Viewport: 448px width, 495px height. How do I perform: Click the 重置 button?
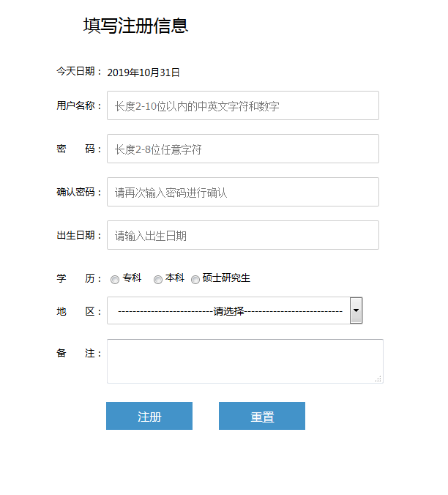pos(262,416)
